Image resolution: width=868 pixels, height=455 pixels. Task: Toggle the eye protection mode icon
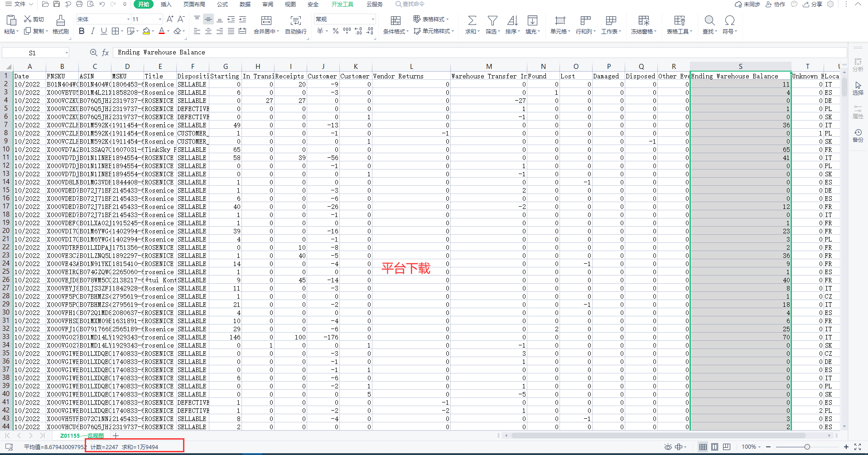click(x=668, y=447)
